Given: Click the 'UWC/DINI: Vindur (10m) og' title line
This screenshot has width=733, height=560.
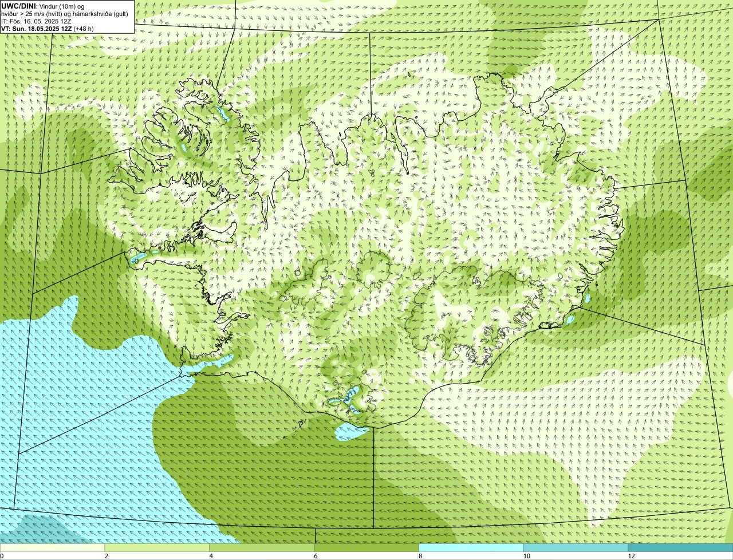Looking at the screenshot, I should pyautogui.click(x=43, y=6).
